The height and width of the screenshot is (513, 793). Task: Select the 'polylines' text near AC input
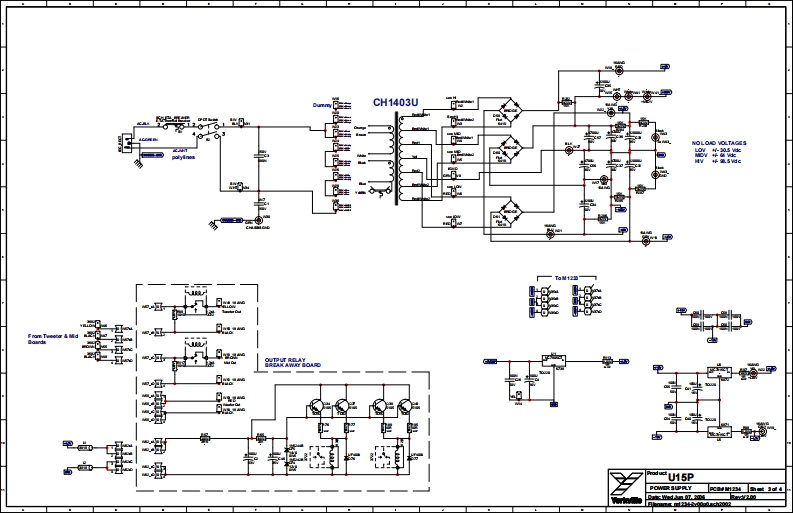[x=183, y=157]
